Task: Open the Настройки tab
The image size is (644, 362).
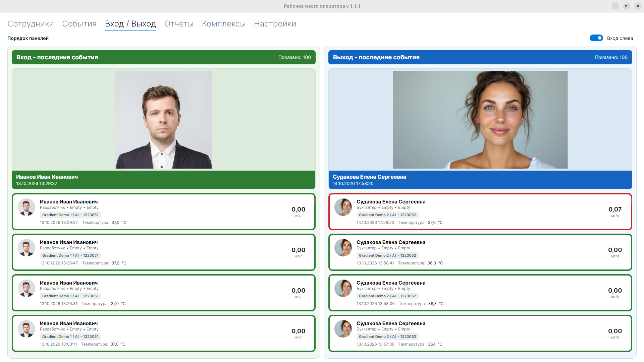Action: [275, 24]
